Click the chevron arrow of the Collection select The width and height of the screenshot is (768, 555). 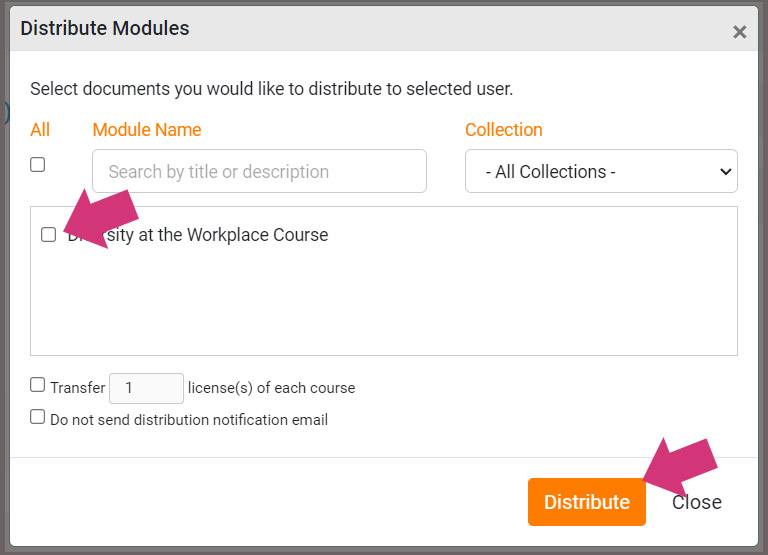pyautogui.click(x=725, y=171)
